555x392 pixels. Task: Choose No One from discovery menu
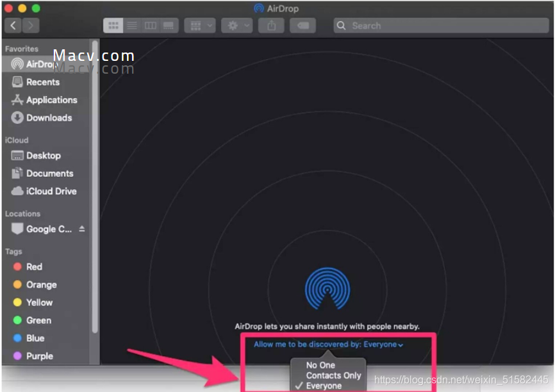tap(320, 365)
